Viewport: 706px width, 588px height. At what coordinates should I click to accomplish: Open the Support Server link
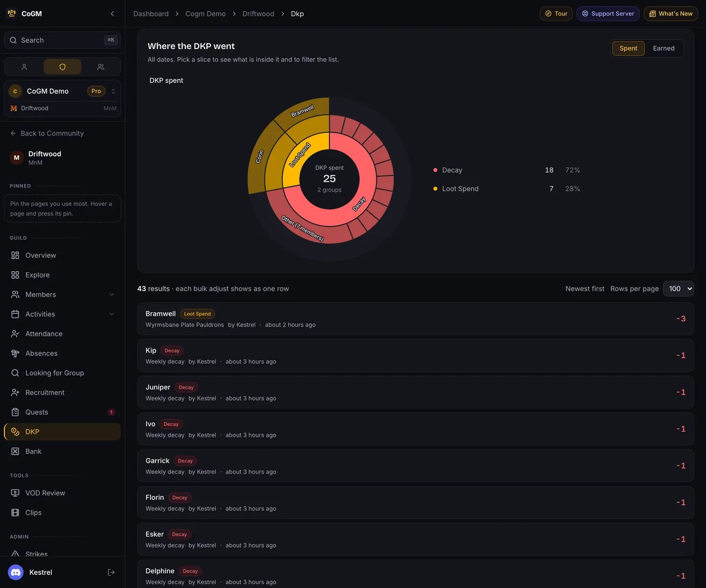point(608,14)
